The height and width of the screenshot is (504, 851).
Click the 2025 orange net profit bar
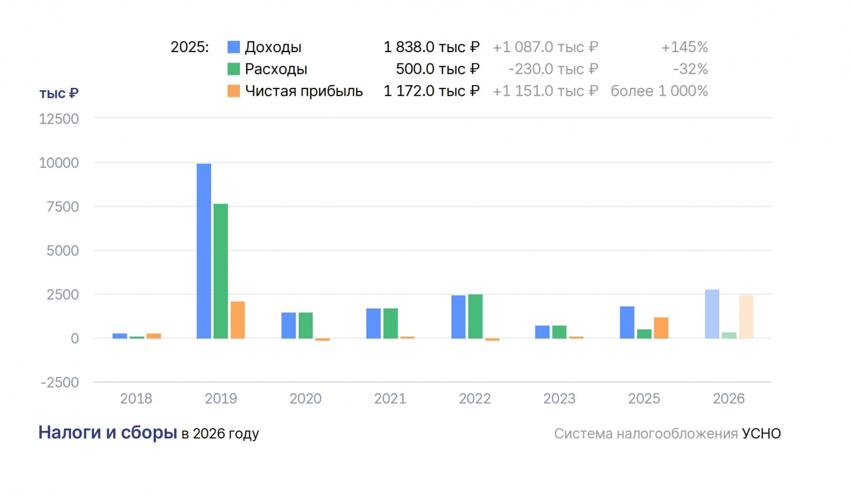(x=661, y=328)
